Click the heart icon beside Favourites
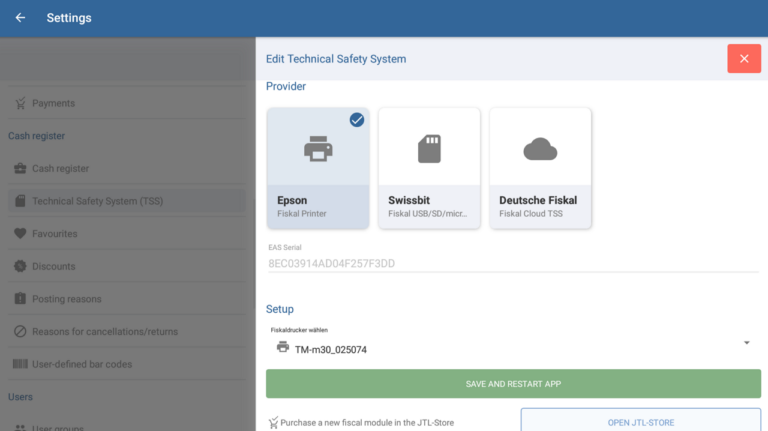Image resolution: width=768 pixels, height=431 pixels. click(20, 234)
